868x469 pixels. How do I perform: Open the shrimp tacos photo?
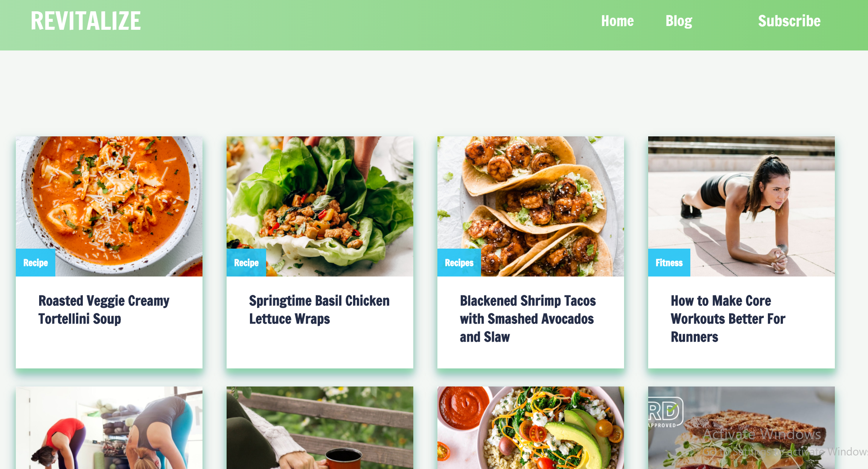(x=531, y=206)
